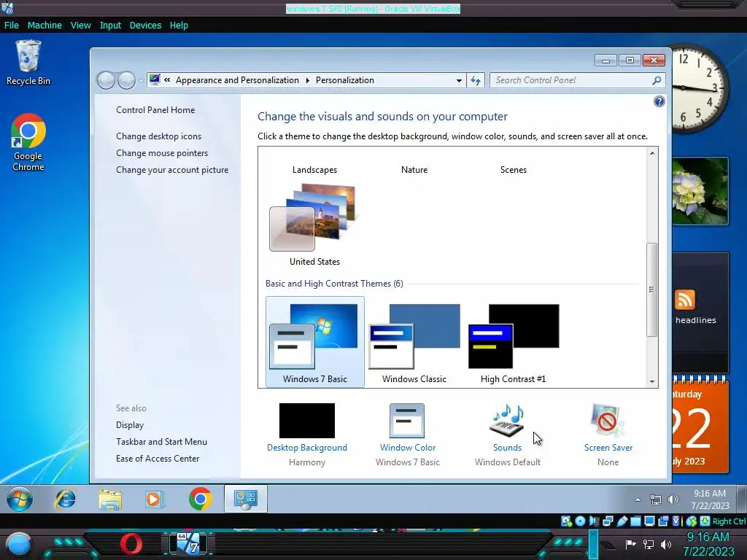Image resolution: width=747 pixels, height=560 pixels.
Task: Open Ease of Access Center link
Action: tap(158, 458)
